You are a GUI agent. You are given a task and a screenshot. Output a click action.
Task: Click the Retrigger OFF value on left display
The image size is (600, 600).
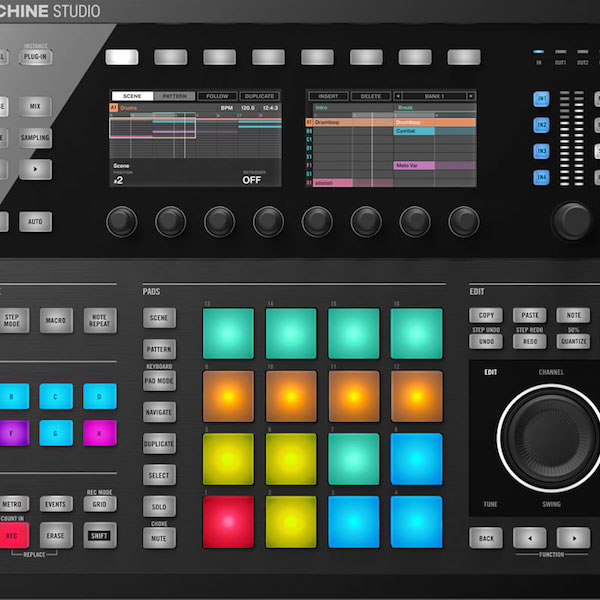tap(252, 180)
